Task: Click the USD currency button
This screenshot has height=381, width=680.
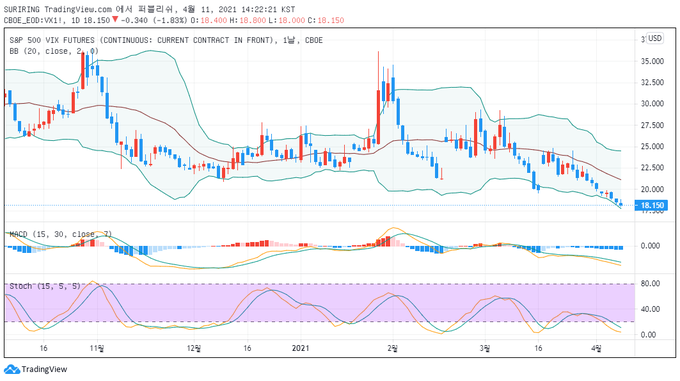Action: coord(654,38)
